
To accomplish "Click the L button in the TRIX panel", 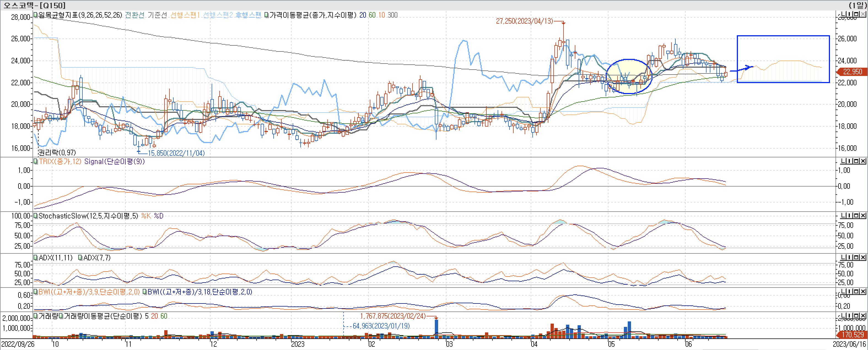I will point(843,161).
